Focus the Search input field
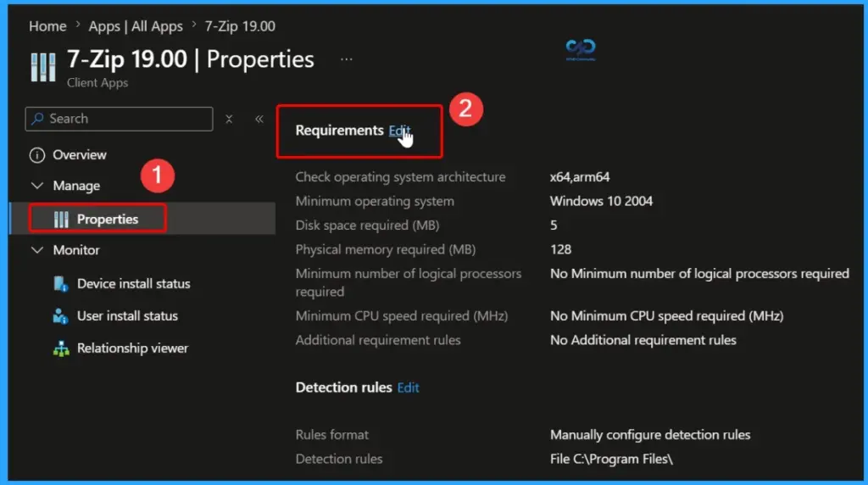The height and width of the screenshot is (485, 868). pos(119,119)
